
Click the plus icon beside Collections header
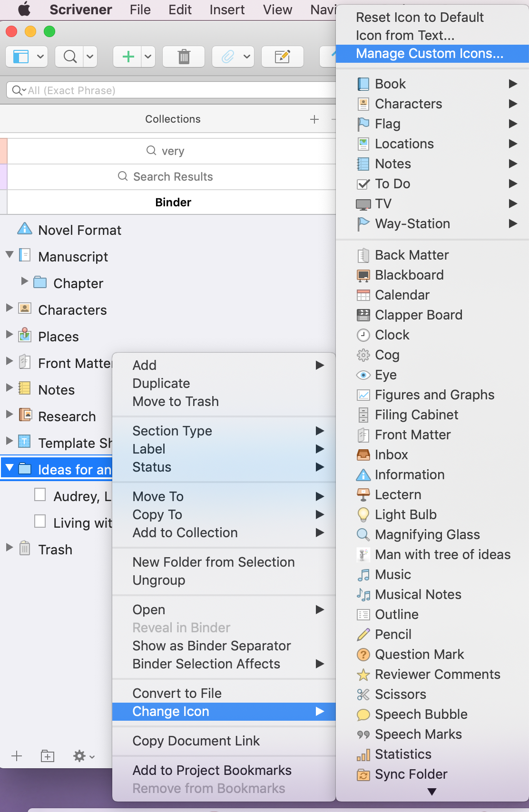(314, 119)
